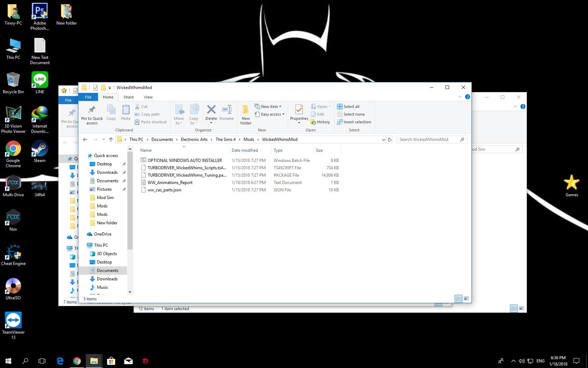Open the Recent locations dropdown
The image size is (588, 368).
104,139
